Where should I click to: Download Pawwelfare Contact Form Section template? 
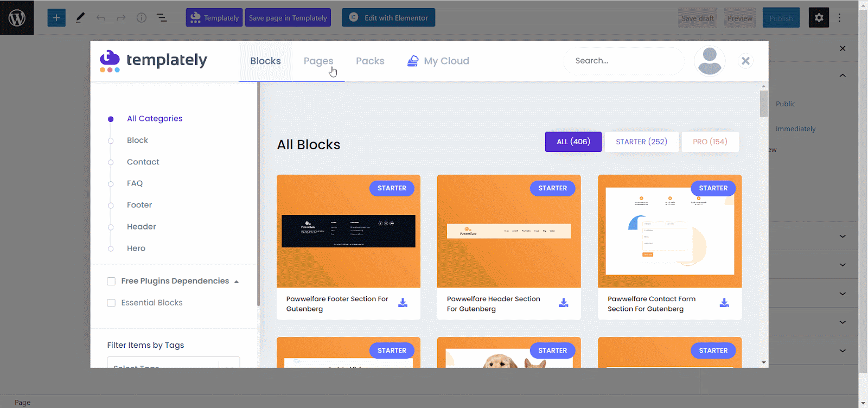[x=724, y=303]
